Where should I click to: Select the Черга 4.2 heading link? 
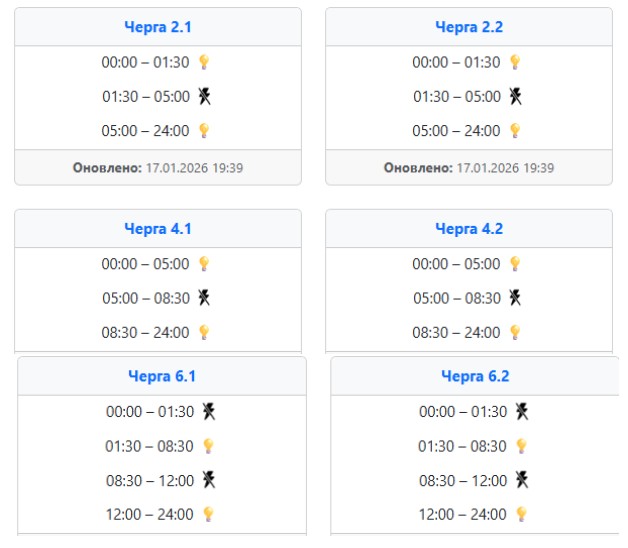pyautogui.click(x=469, y=229)
